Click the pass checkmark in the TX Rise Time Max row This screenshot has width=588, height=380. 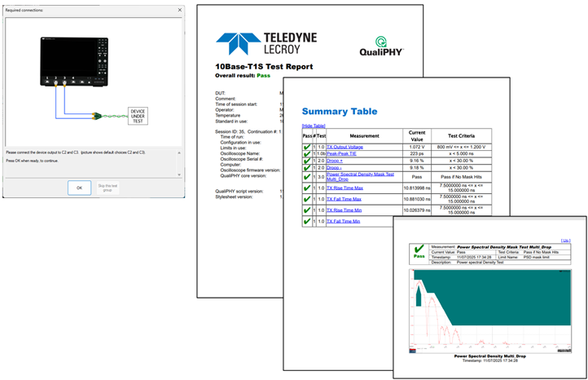(x=307, y=188)
